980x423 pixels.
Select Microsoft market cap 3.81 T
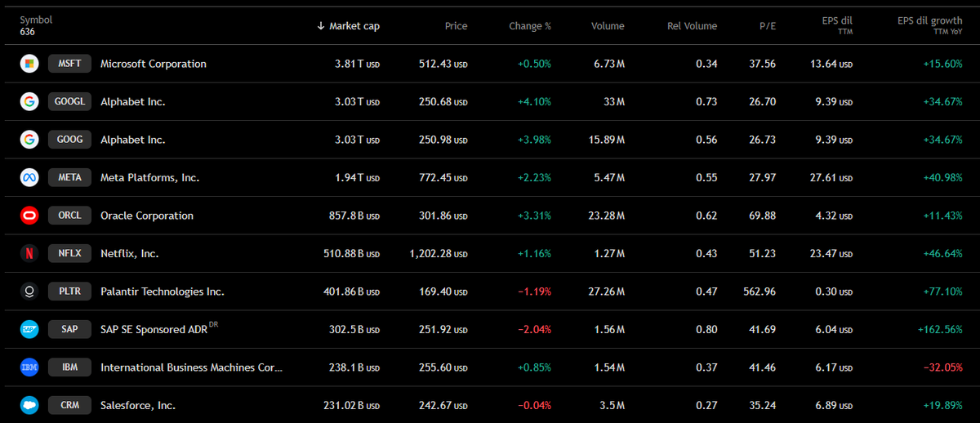click(x=356, y=64)
